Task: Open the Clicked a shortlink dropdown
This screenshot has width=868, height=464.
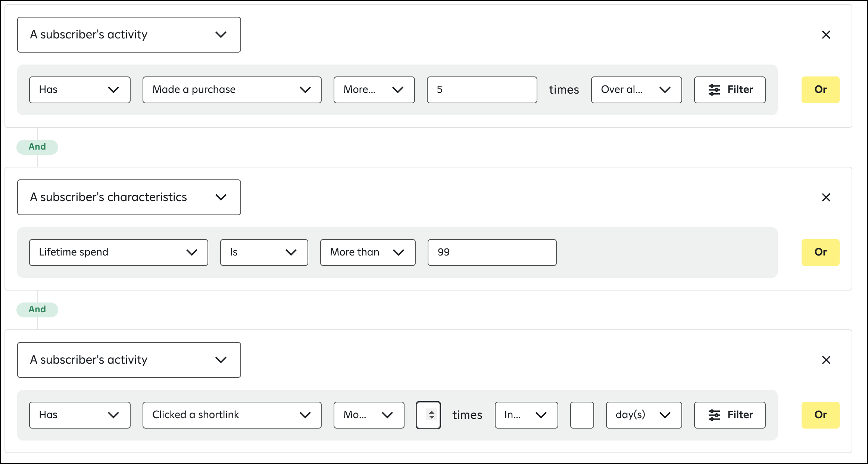Action: (232, 415)
